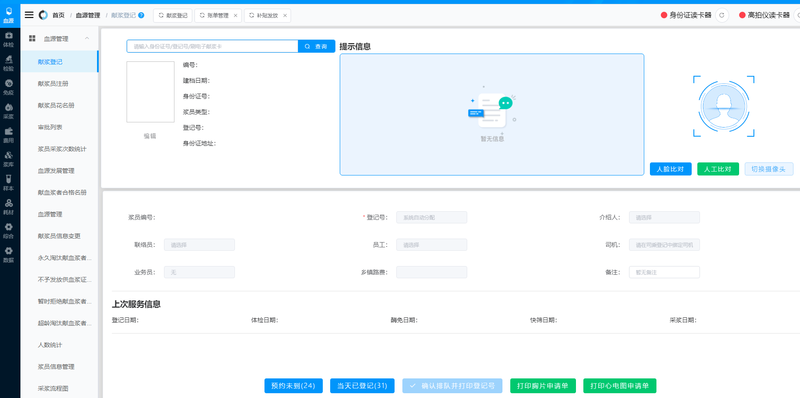Click the 编辑 link under the photo box
The width and height of the screenshot is (800, 398).
click(150, 136)
